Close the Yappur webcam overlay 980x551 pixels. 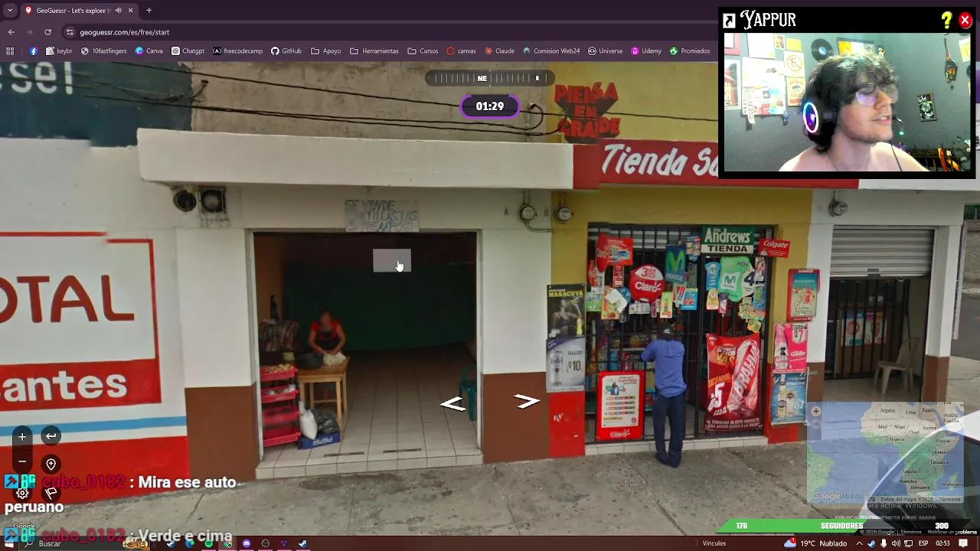[x=965, y=21]
